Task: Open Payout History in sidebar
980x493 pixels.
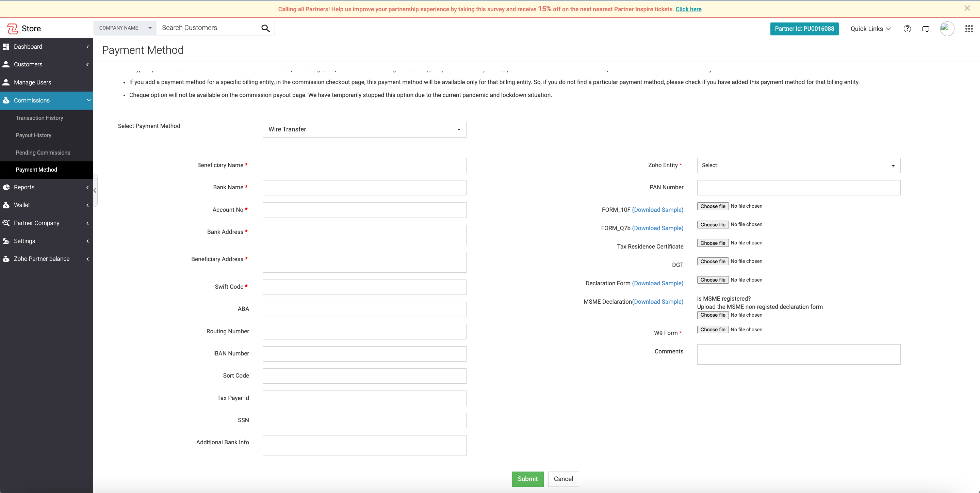Action: tap(33, 135)
